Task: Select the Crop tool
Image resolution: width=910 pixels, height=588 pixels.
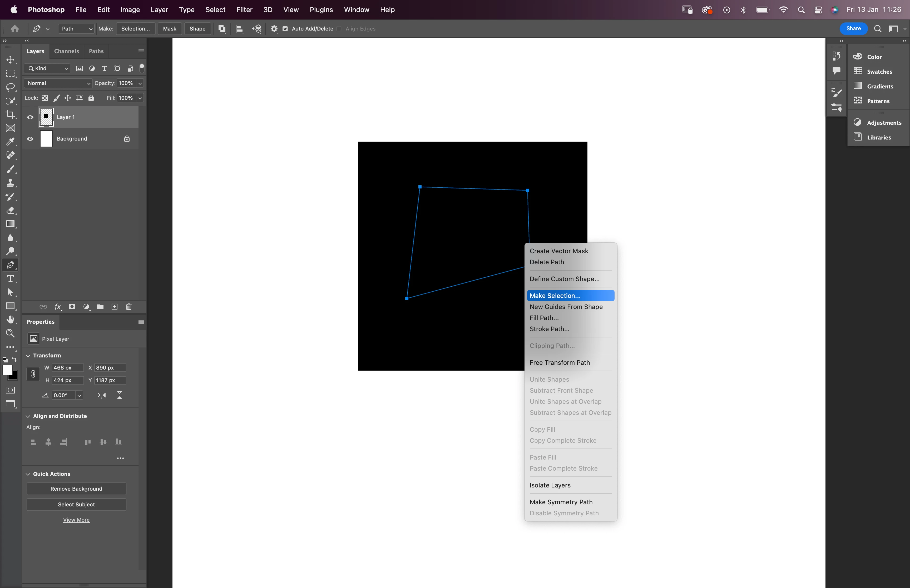Action: point(10,114)
